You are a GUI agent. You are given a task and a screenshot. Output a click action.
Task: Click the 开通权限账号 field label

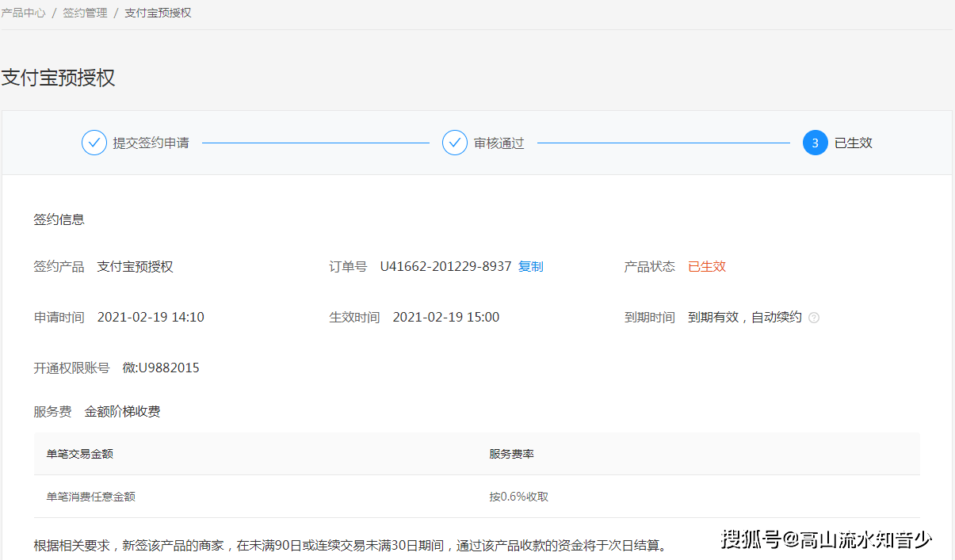pyautogui.click(x=72, y=368)
